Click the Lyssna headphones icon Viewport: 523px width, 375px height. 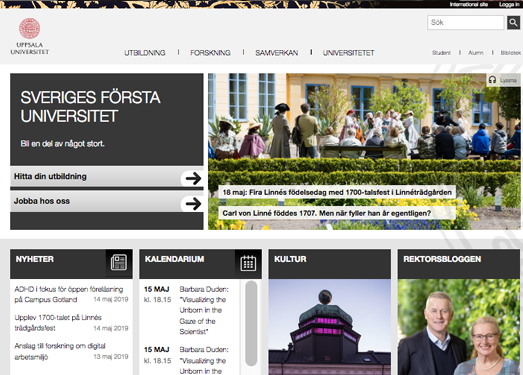point(492,80)
